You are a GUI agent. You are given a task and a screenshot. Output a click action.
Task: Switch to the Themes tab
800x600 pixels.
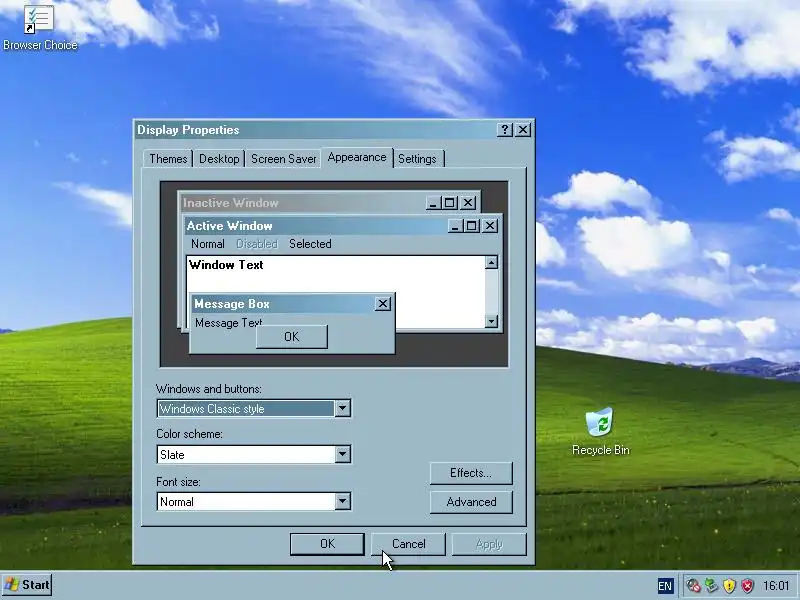(168, 159)
